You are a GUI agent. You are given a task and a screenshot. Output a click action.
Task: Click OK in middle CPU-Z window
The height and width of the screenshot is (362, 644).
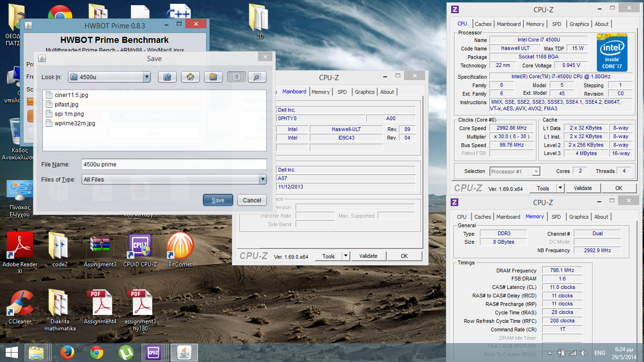point(404,256)
